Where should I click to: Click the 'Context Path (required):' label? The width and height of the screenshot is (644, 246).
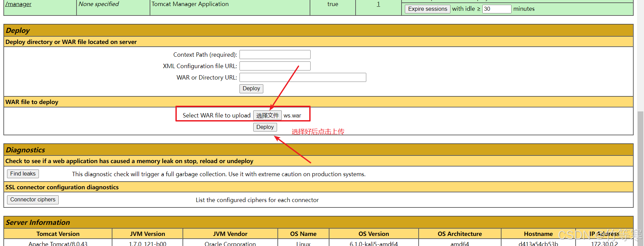coord(205,55)
